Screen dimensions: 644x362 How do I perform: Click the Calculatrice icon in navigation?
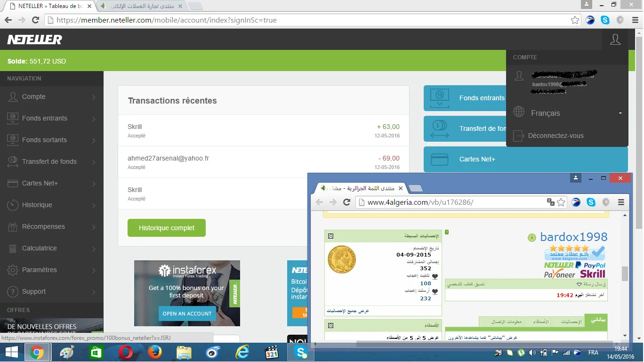(13, 249)
